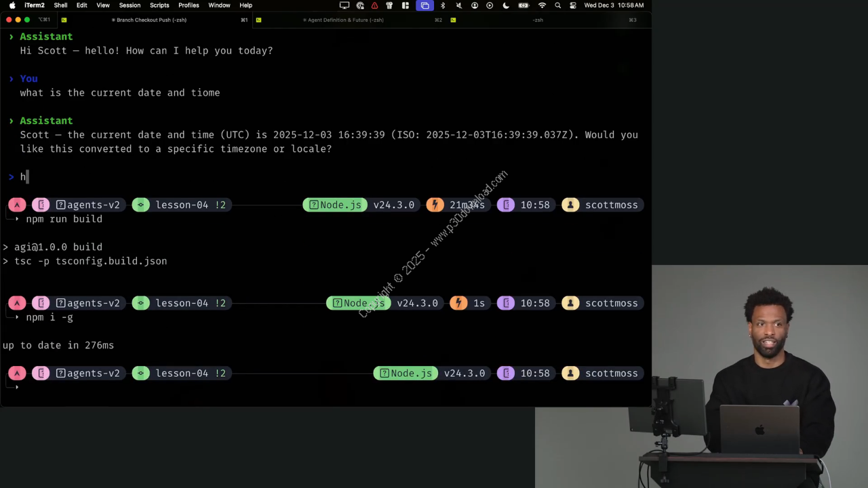Click the now playing icon

490,5
